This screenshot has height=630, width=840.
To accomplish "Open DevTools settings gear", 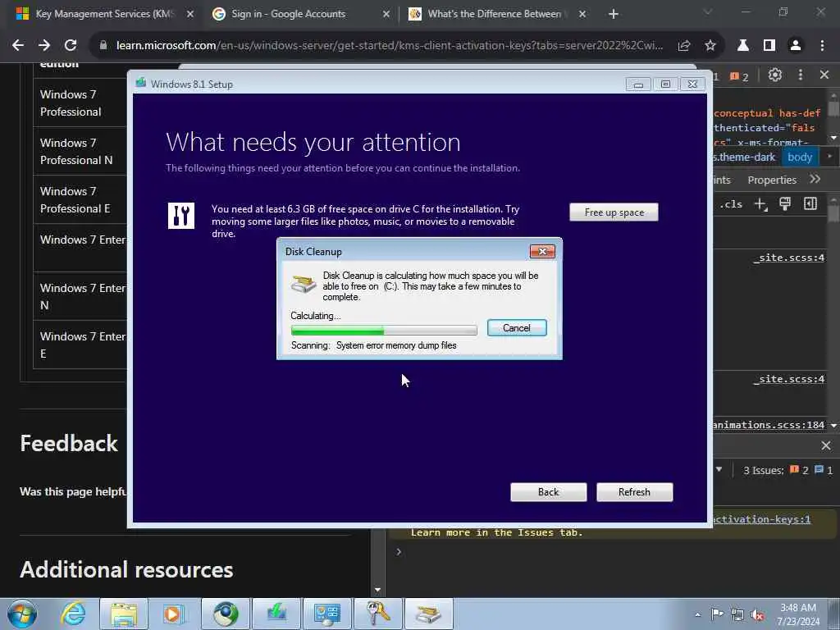I will click(x=774, y=75).
